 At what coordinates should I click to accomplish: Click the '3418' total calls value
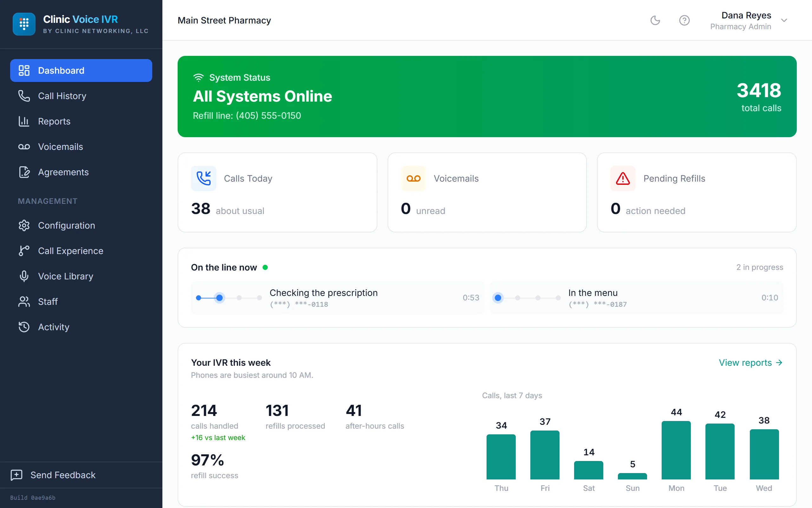(x=759, y=90)
